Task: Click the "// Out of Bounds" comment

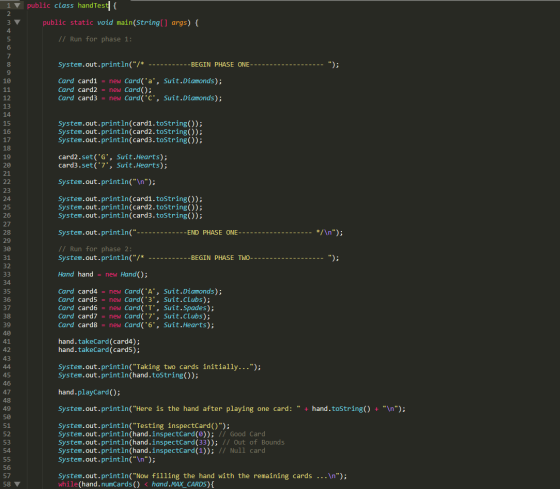Action: (x=253, y=443)
